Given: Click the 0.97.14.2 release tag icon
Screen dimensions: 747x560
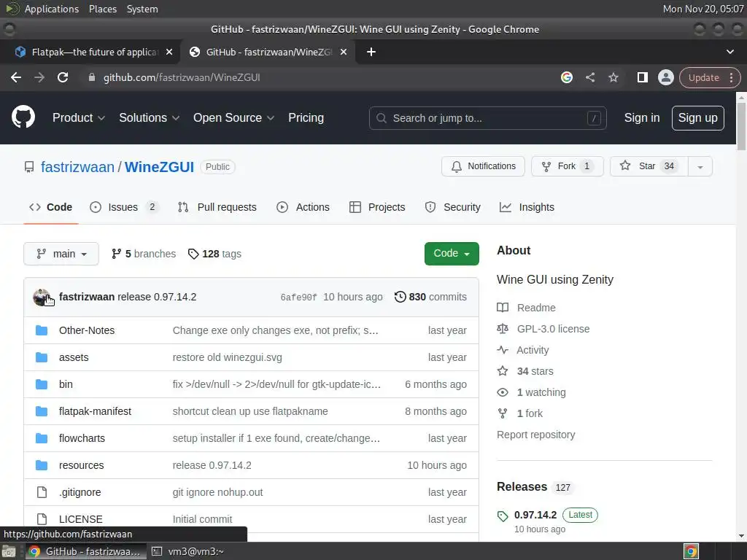Looking at the screenshot, I should [x=503, y=516].
